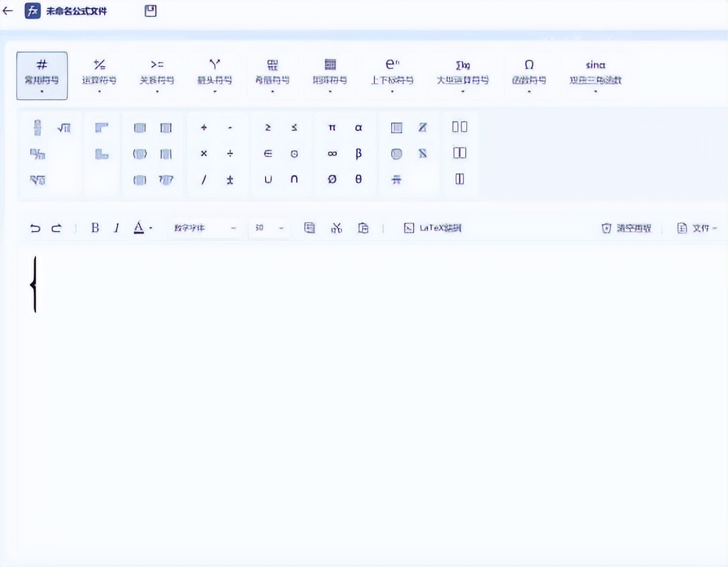Select the union symbol

coord(268,179)
